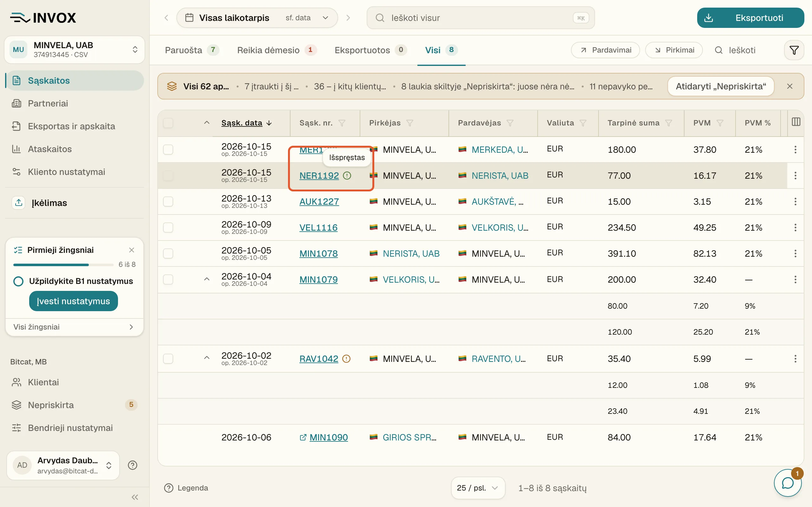This screenshot has height=507, width=812.
Task: Click the help question mark icon
Action: pos(133,465)
